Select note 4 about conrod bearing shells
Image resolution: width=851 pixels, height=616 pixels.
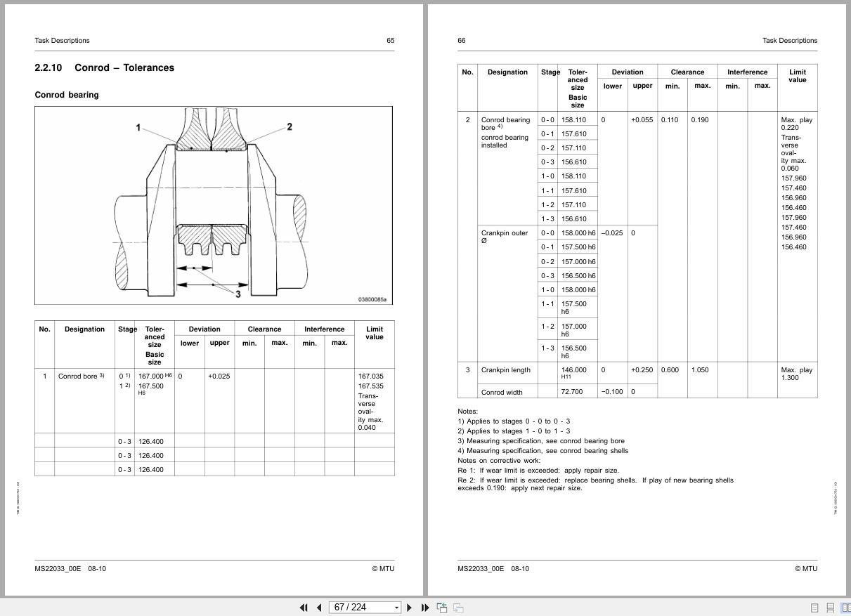coord(543,451)
